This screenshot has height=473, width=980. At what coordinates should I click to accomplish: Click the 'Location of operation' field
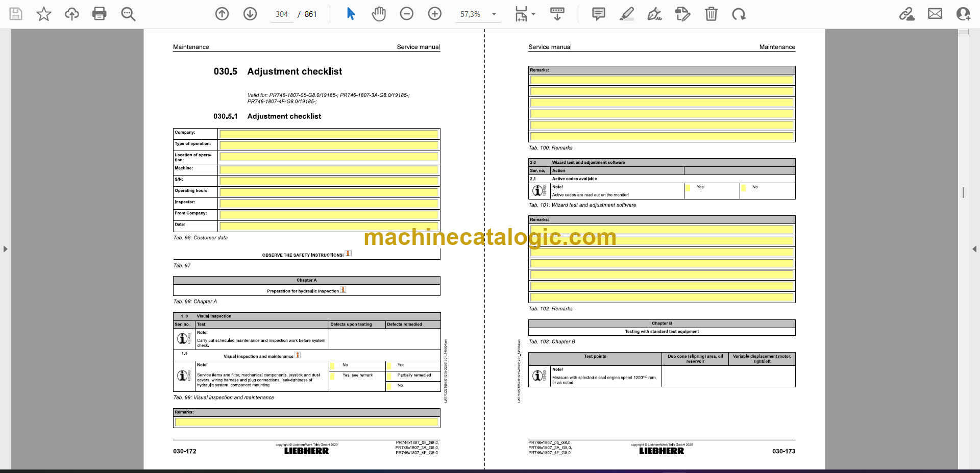329,157
